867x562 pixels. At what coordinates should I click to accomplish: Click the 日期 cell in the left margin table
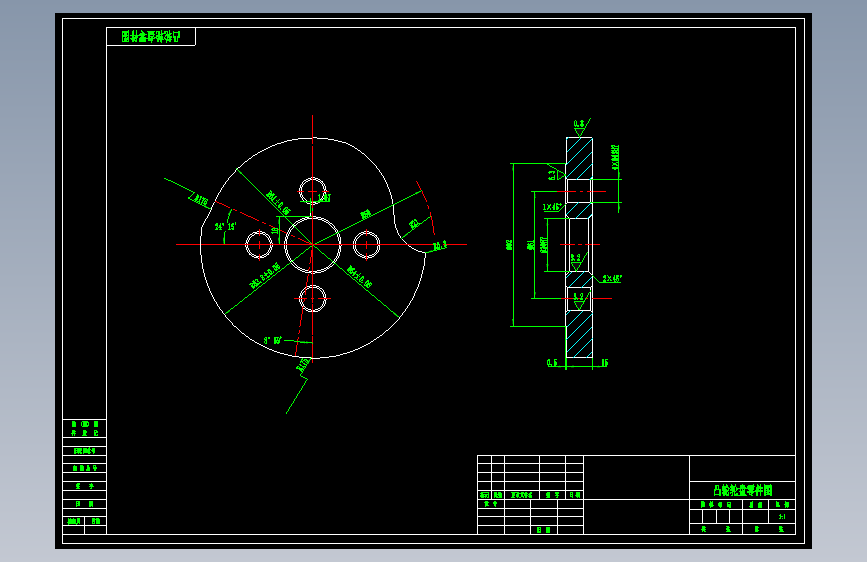point(85,504)
